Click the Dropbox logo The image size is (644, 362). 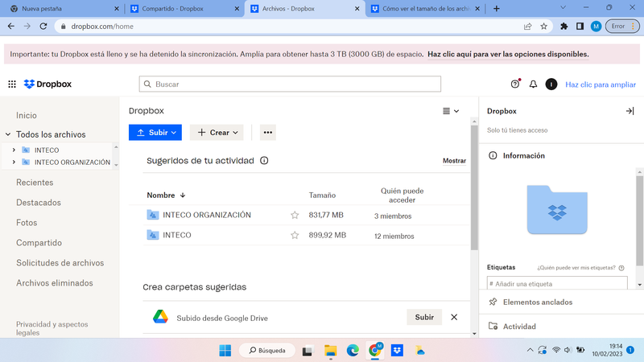pos(47,84)
